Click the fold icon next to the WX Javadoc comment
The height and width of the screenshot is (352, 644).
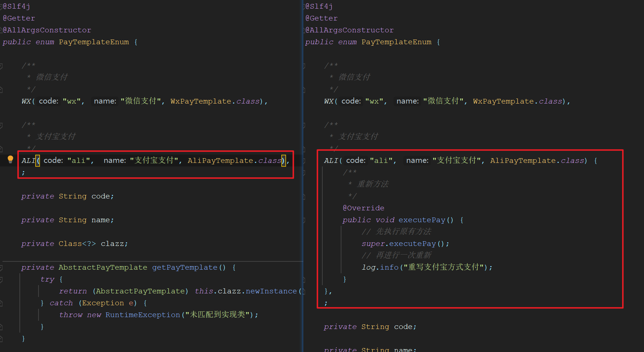[x=2, y=65]
